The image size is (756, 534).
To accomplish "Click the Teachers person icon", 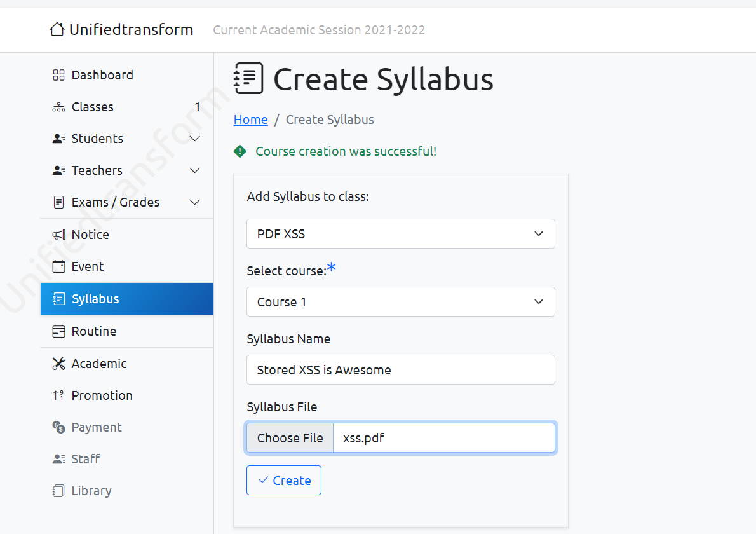I will tap(58, 171).
